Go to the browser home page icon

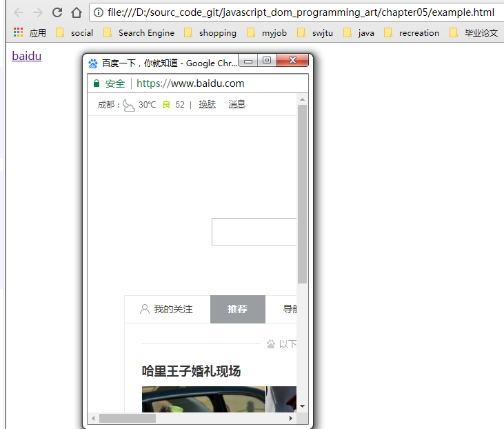coord(77,12)
